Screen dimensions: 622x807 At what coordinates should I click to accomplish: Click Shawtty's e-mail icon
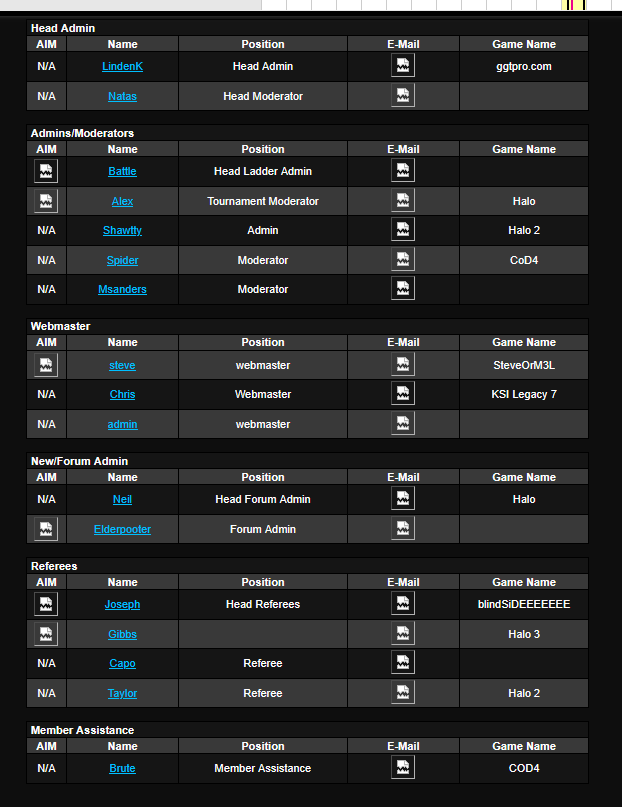(403, 230)
